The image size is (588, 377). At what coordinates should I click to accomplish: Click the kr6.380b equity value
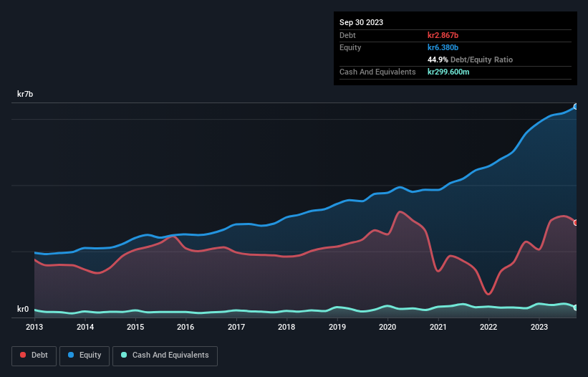click(443, 47)
